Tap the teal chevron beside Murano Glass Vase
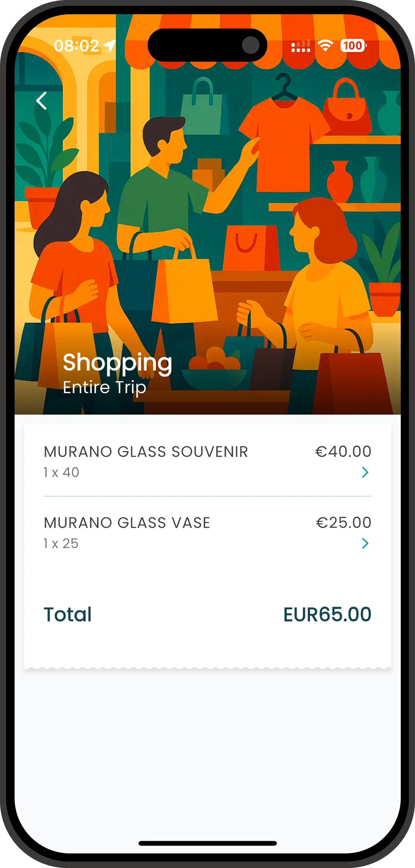This screenshot has width=415, height=868. click(x=365, y=543)
